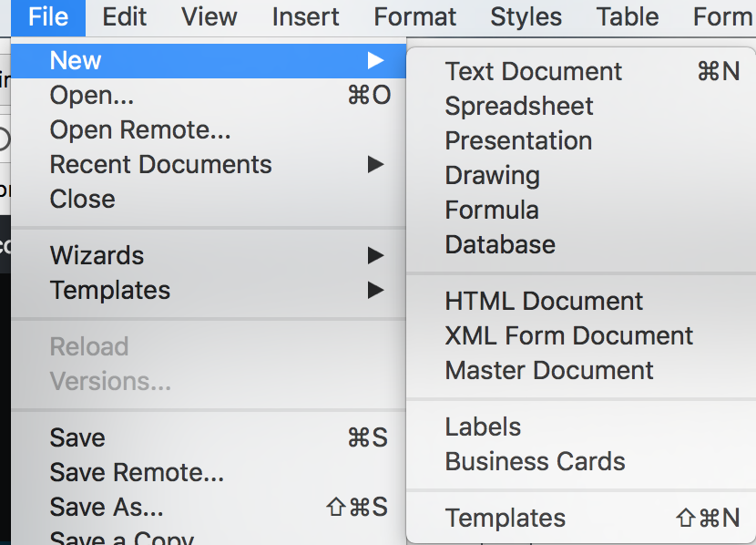Viewport: 756px width, 545px height.
Task: Open the File menu
Action: click(x=48, y=17)
